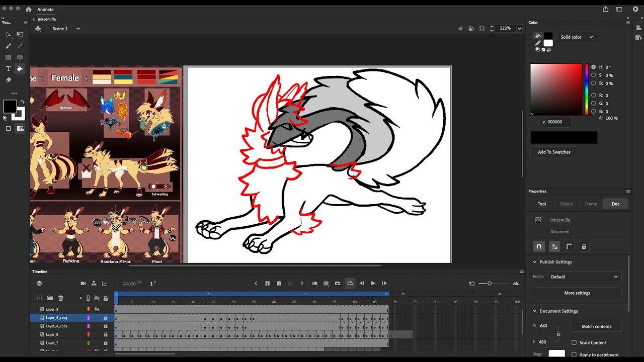Screen dimensions: 644x362
Task: Turn on onion skinning
Action: [x=314, y=284]
